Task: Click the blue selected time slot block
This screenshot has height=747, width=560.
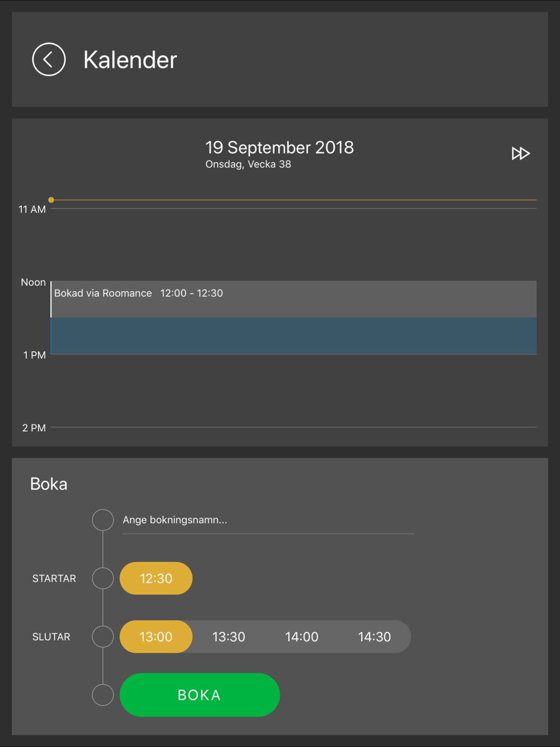Action: (x=293, y=336)
